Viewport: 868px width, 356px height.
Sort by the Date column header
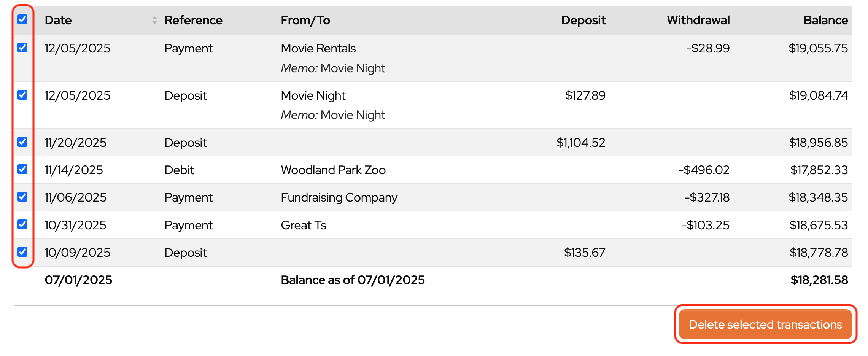tap(58, 20)
